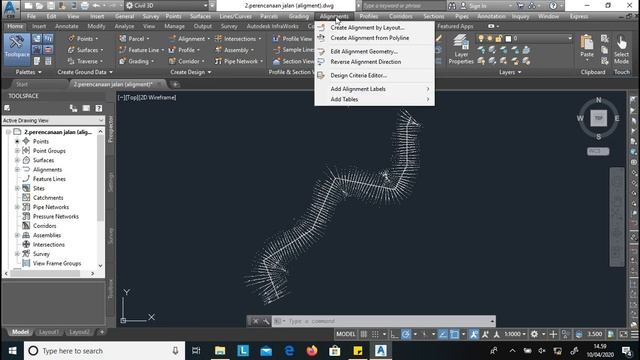Click the current layer color swatch
The image size is (640, 360).
(x=508, y=39)
